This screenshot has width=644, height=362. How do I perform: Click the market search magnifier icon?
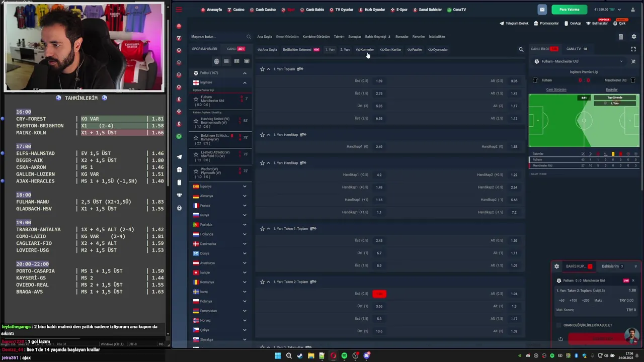click(521, 49)
